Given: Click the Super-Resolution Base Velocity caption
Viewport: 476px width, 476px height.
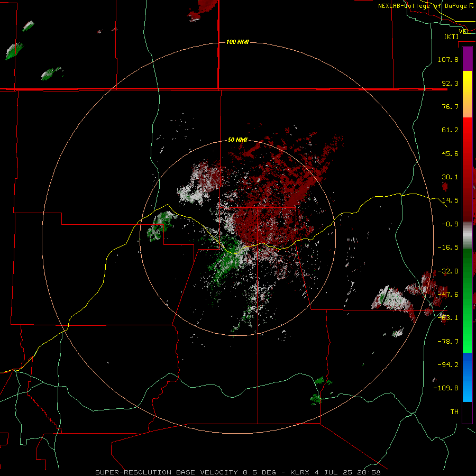Looking at the screenshot, I should [x=237, y=472].
